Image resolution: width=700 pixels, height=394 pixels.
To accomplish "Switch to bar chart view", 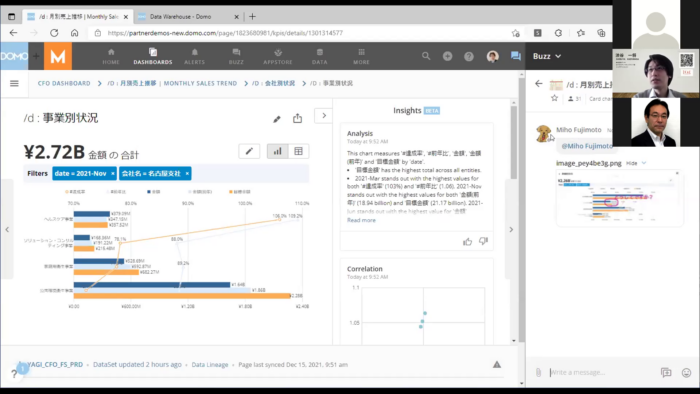I will click(x=277, y=151).
